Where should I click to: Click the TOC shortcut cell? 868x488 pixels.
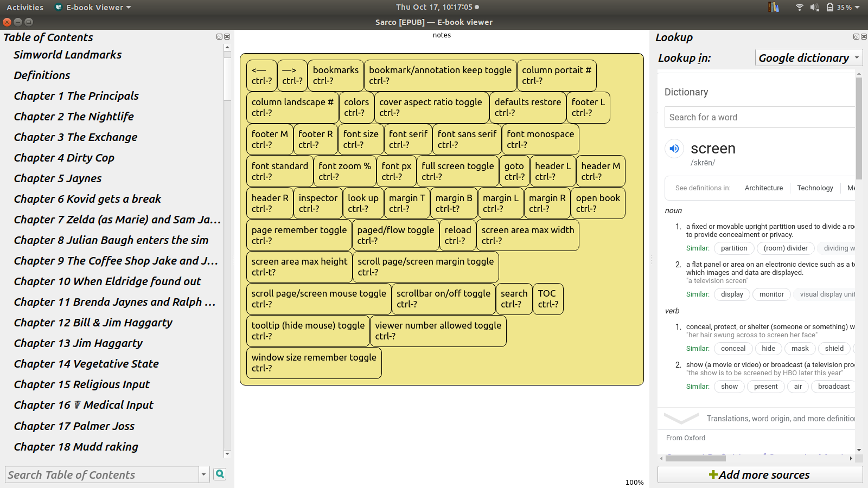(x=548, y=299)
